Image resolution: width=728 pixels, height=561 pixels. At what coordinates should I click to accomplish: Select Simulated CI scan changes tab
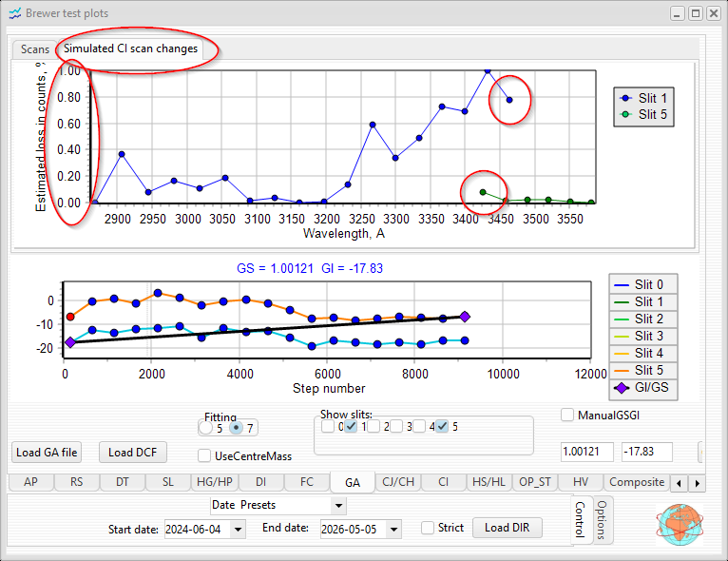[130, 48]
